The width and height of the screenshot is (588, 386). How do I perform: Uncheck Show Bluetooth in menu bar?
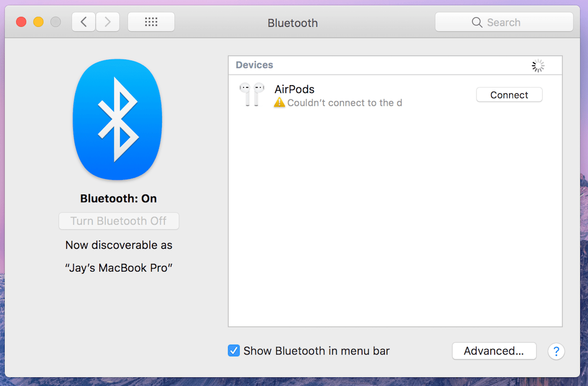233,351
